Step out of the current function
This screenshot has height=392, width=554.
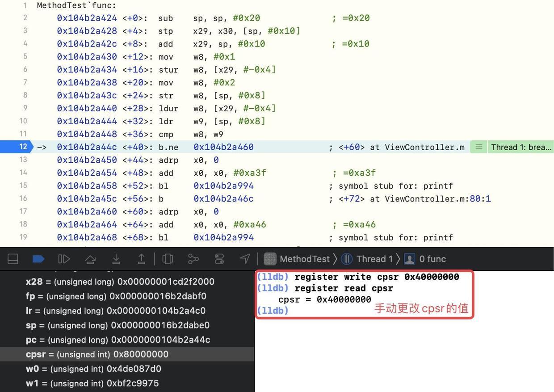[141, 259]
